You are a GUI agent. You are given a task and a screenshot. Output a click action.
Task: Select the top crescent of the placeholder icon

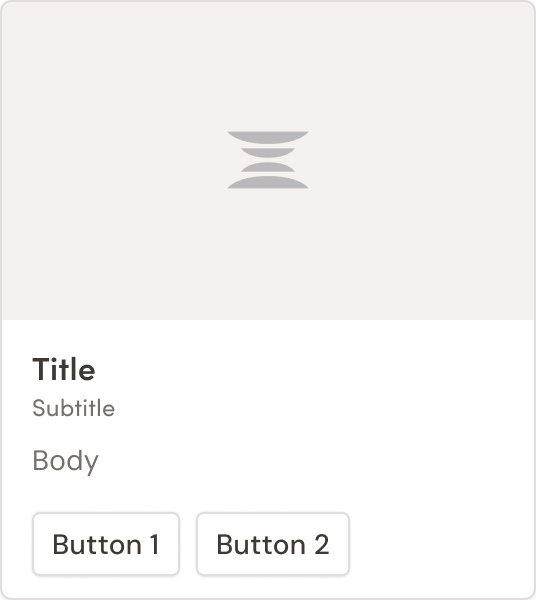pyautogui.click(x=268, y=137)
